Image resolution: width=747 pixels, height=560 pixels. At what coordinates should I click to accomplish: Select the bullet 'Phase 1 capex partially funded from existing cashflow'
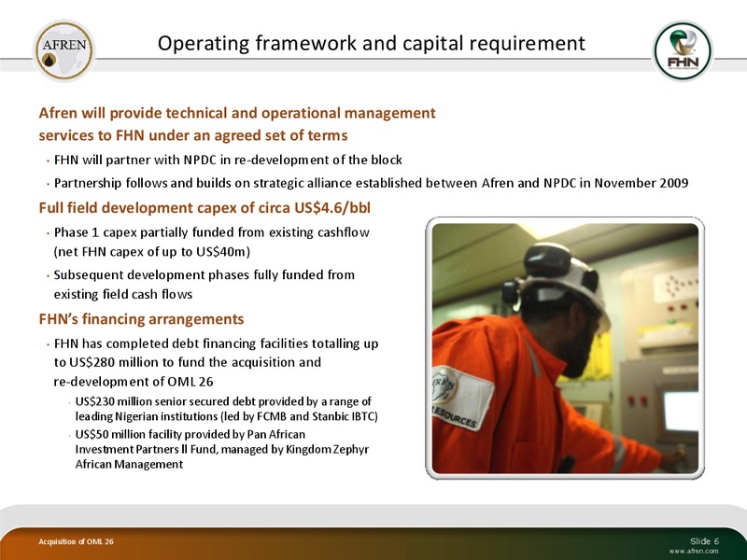point(212,232)
